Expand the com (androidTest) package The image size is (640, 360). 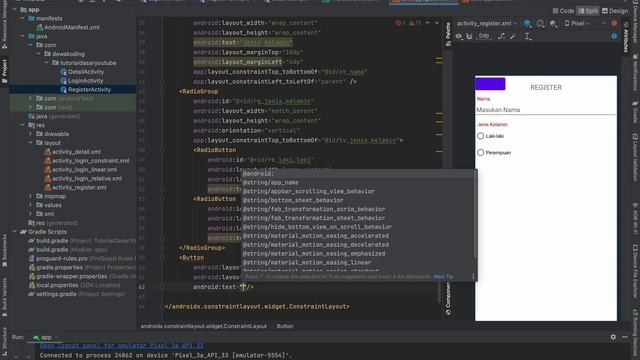31,98
